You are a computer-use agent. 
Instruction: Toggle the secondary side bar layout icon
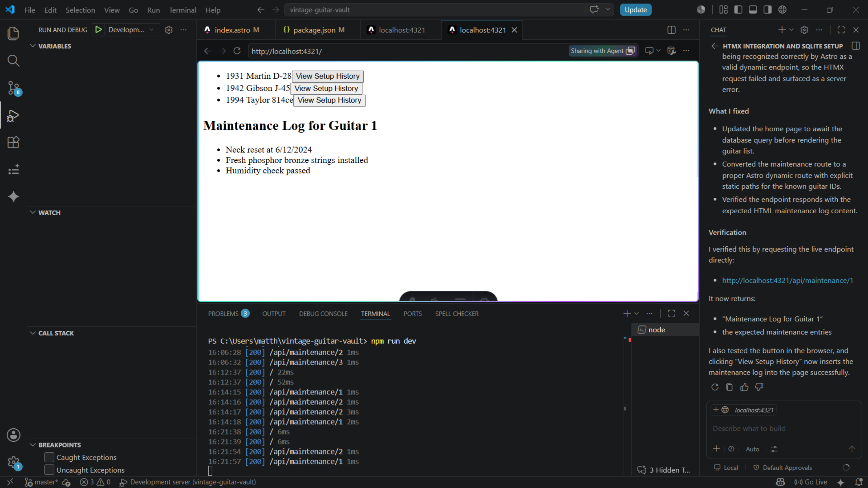(768, 10)
